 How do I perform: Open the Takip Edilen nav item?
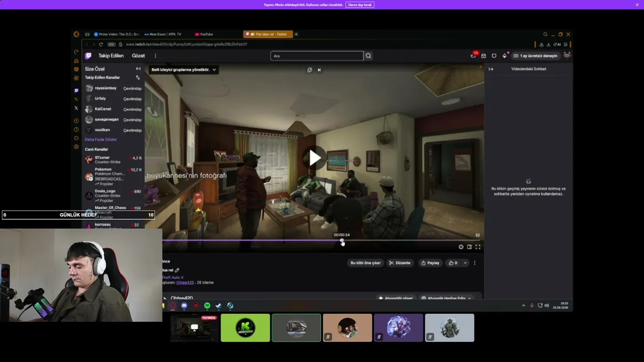pyautogui.click(x=111, y=56)
